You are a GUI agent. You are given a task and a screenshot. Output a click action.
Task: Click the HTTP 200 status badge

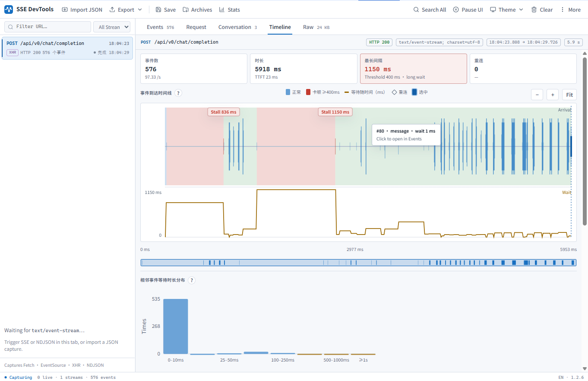click(x=379, y=42)
